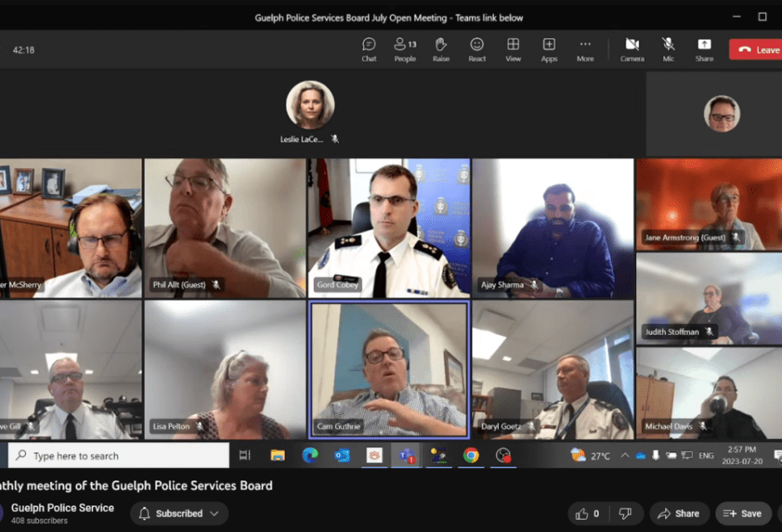Turn on the Camera

pos(632,49)
